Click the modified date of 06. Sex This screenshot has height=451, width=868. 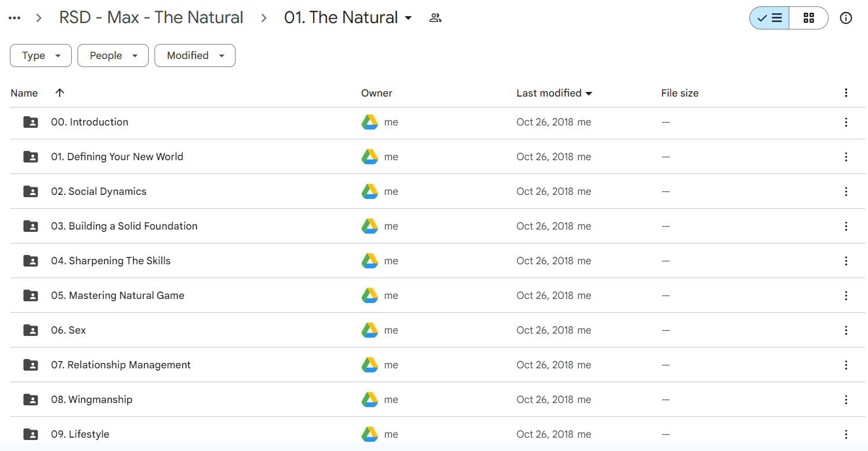click(545, 330)
